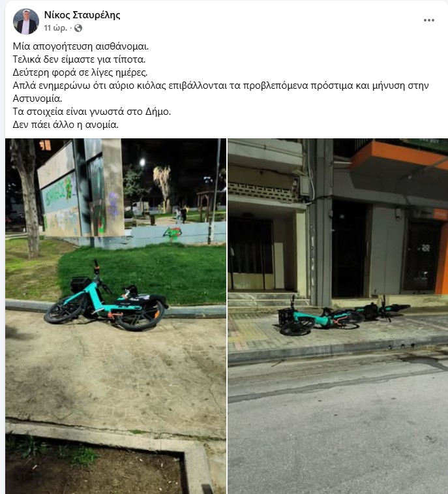This screenshot has height=494, width=448.
Task: Click the text Τελικά δεν είμαστε για τίποτα
Action: [79, 59]
